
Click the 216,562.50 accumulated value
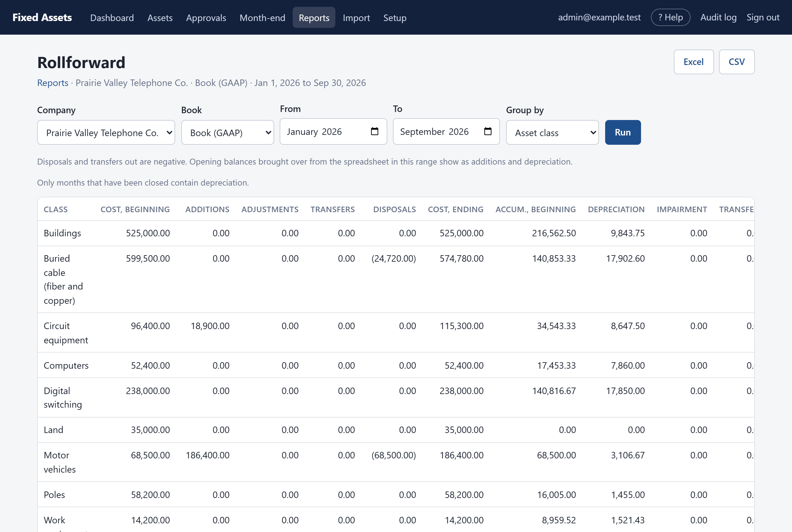point(554,233)
